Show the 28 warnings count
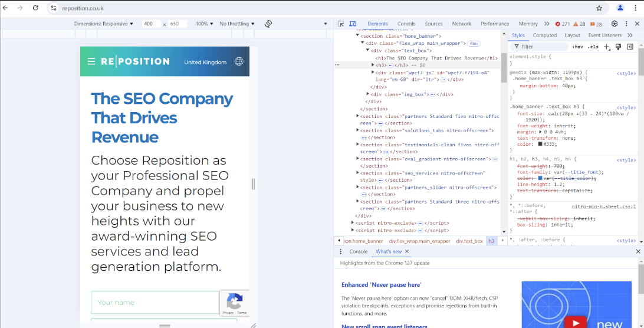Image resolution: width=644 pixels, height=328 pixels. tap(580, 24)
